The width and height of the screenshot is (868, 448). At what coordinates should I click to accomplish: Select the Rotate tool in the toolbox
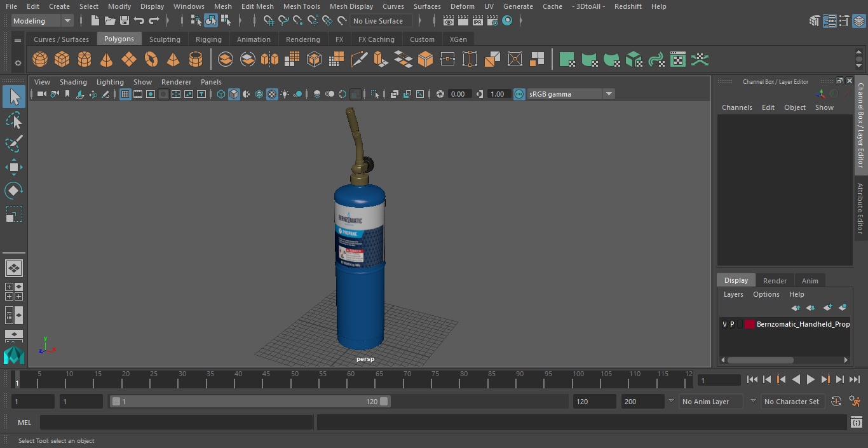coord(13,191)
